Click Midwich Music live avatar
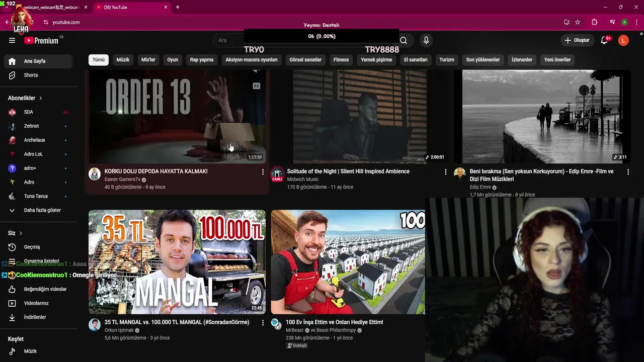The height and width of the screenshot is (362, 644). tap(277, 174)
